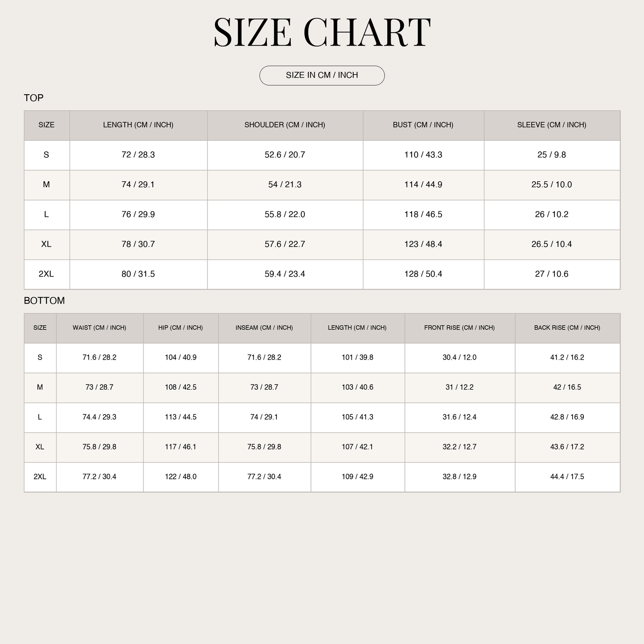Select the 122 / 48.0 hip cell
The width and height of the screenshot is (644, 644).
point(181,477)
